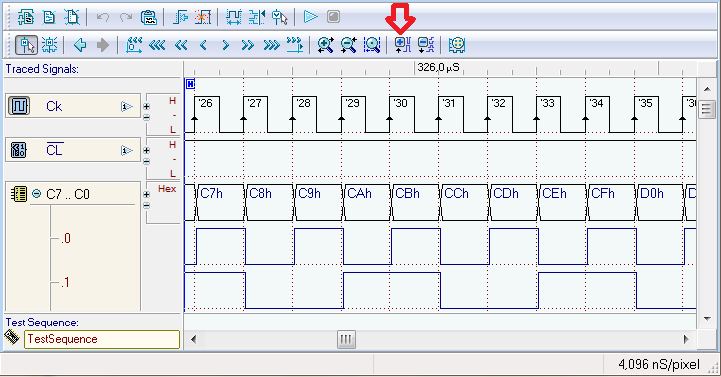The width and height of the screenshot is (721, 377).
Task: Toggle the Ck clock stimulus arrow
Action: pos(126,107)
